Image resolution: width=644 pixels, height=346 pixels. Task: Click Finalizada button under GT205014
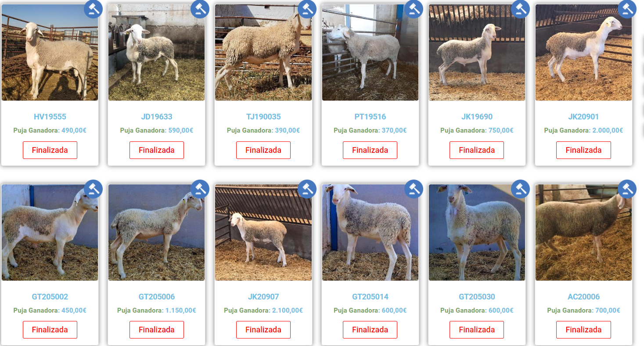pos(370,330)
